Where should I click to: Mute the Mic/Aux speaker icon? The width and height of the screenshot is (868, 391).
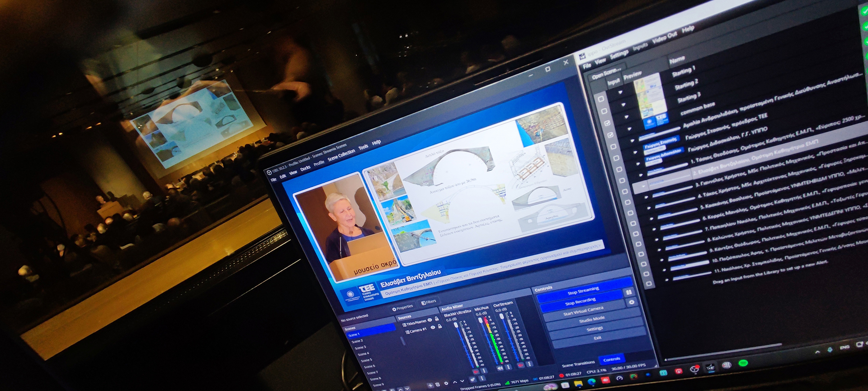tap(500, 368)
